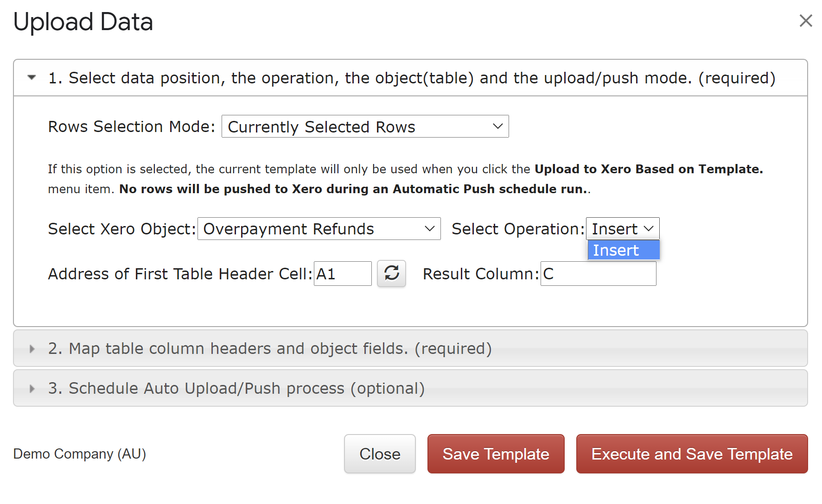Open the Select Operation dropdown
This screenshot has height=504, width=822.
point(622,229)
